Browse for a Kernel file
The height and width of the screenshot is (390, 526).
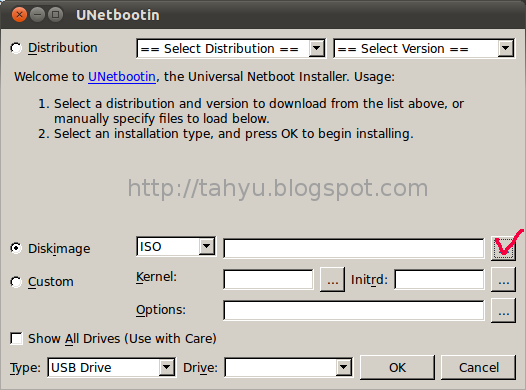pos(332,279)
